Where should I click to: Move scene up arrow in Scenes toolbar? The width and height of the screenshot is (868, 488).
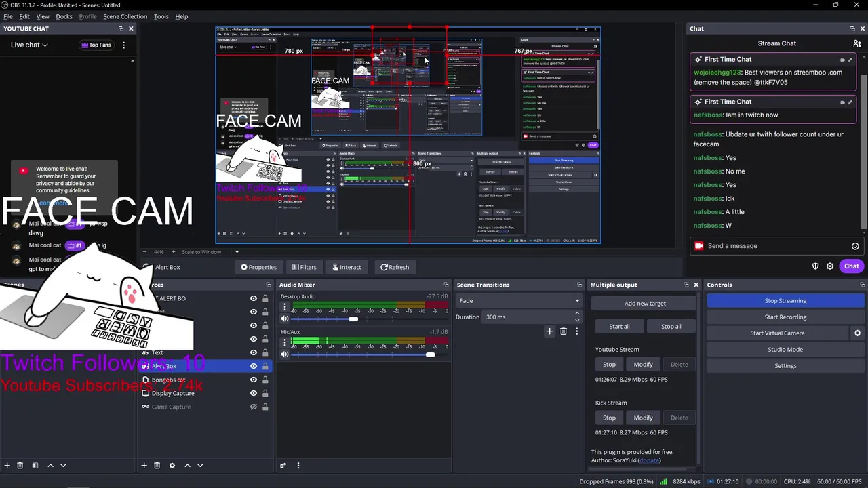[50, 466]
